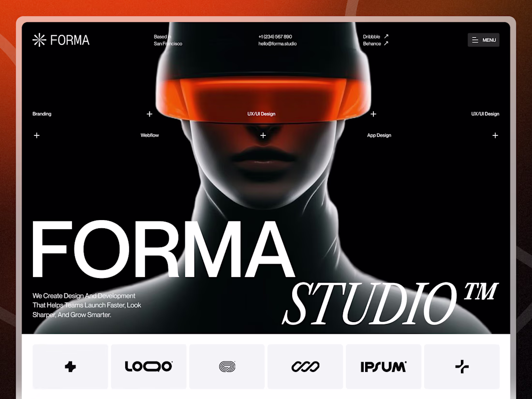Select the UX/UI Design label over the orange visor

coord(261,114)
